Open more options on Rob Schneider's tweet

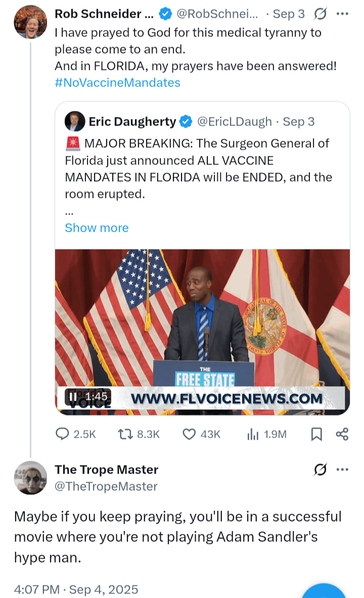pos(342,14)
